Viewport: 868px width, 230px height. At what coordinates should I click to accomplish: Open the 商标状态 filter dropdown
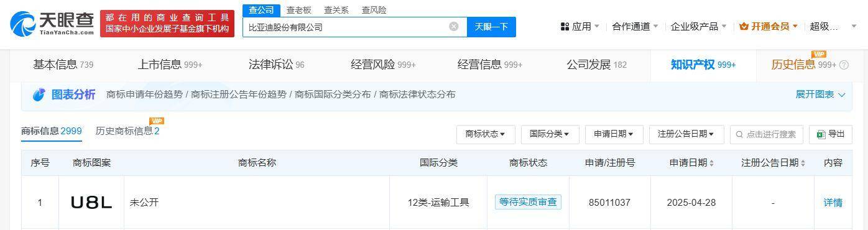point(485,134)
